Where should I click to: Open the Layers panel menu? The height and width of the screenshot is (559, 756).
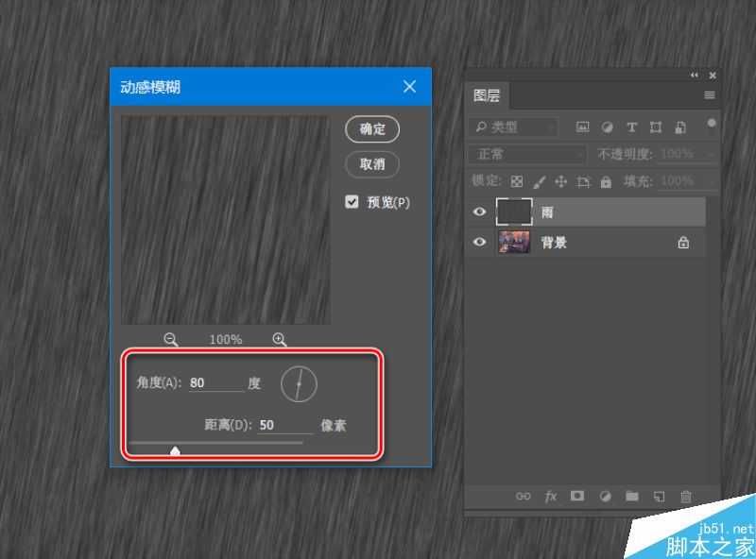709,95
